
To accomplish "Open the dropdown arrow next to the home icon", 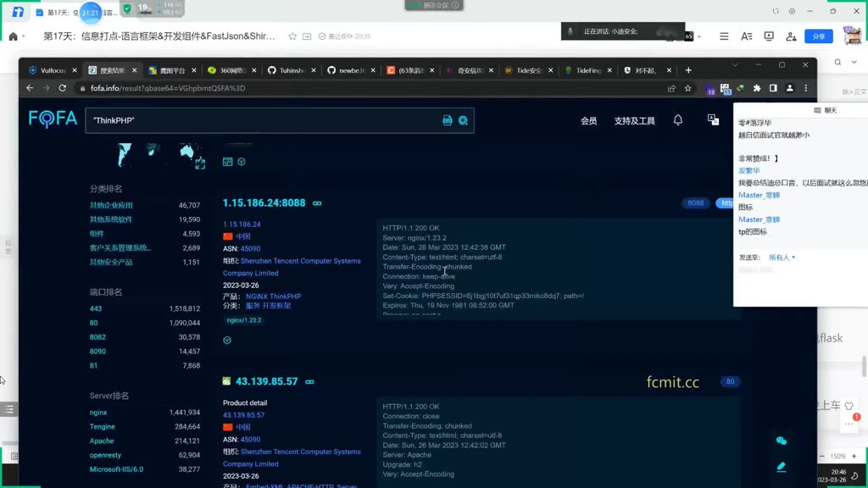I will point(24,36).
